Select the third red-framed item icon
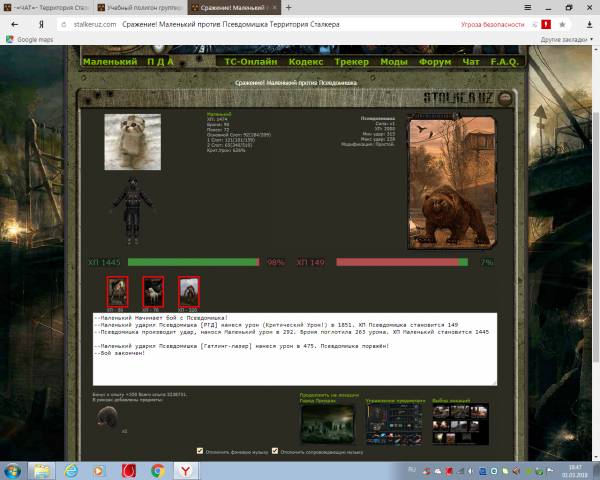Image resolution: width=600 pixels, height=480 pixels. tap(188, 291)
